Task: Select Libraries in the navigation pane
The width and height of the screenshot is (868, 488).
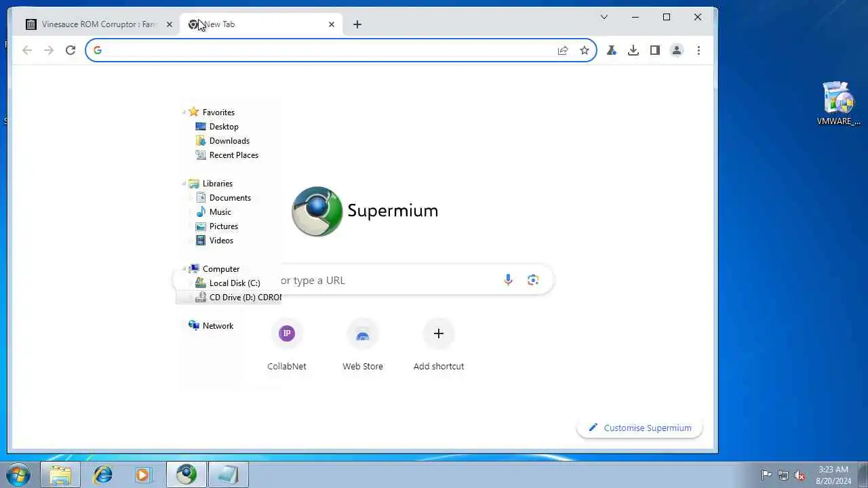Action: [211, 184]
